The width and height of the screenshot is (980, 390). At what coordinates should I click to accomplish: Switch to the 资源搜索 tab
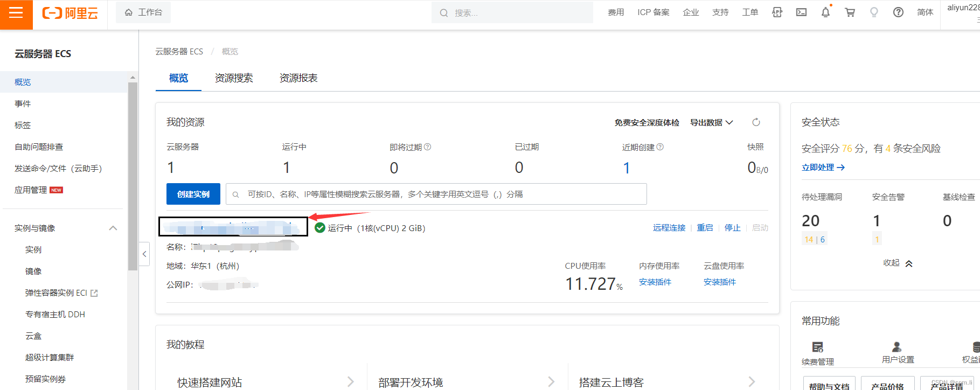pos(234,78)
